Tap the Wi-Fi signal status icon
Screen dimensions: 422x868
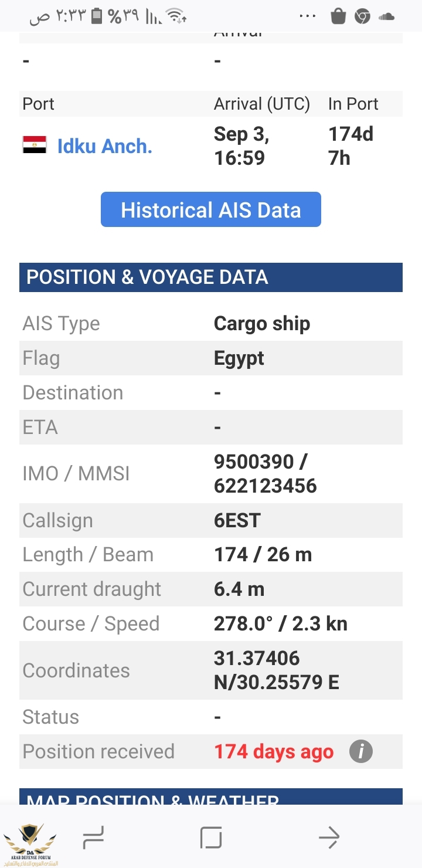176,16
